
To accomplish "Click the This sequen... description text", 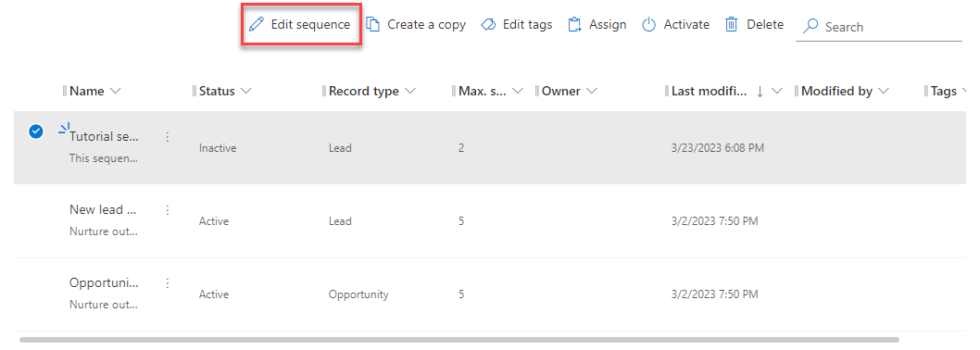I will click(x=104, y=158).
